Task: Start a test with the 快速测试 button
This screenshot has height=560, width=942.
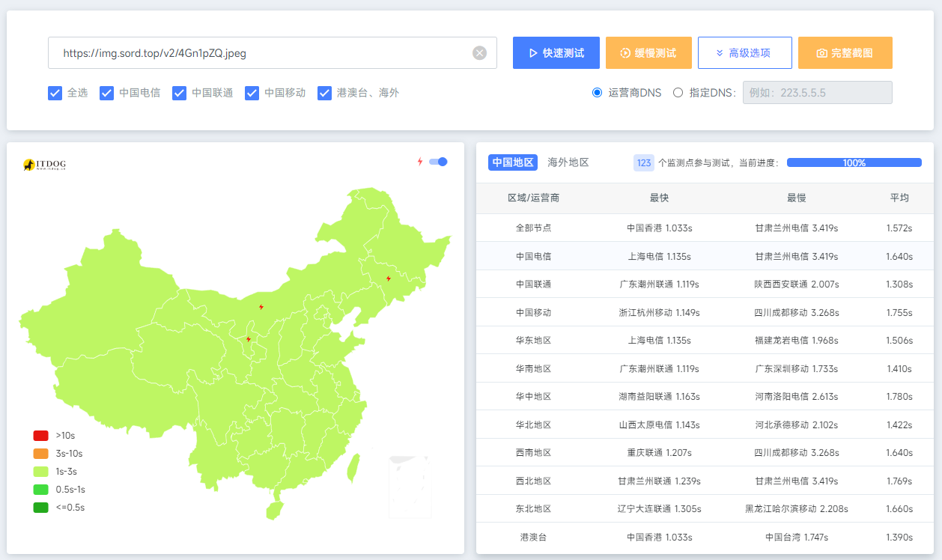Action: point(556,52)
